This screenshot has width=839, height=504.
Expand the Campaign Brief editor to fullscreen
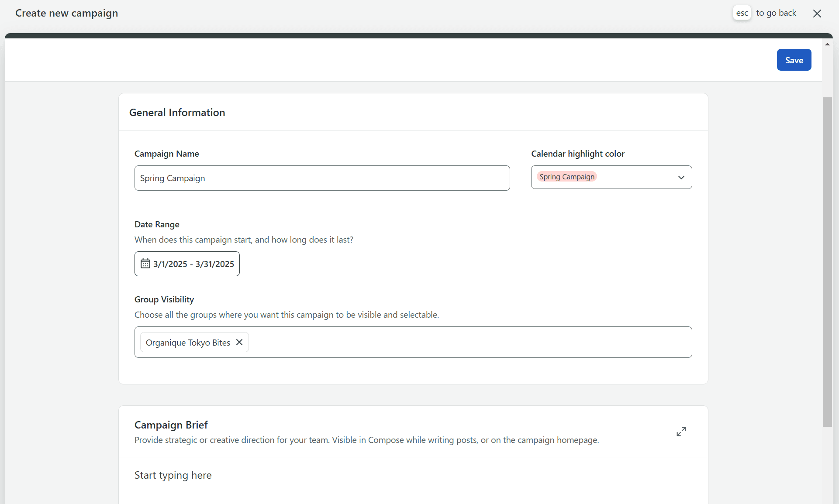coord(681,432)
